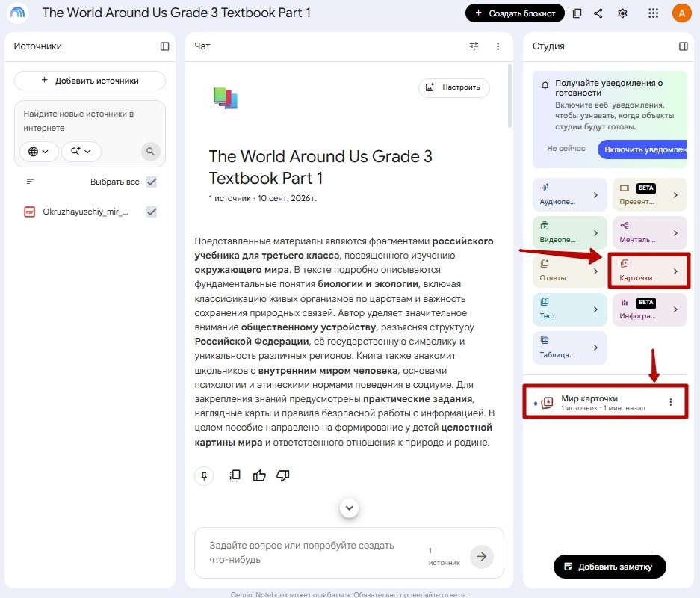Expand Ментальная карта tile arrow
Screen dimensions: 700x598
click(675, 233)
